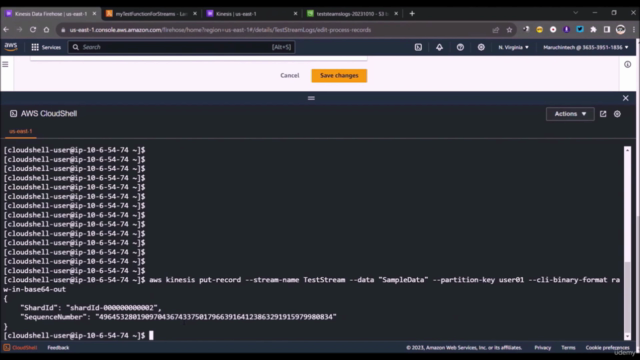This screenshot has height=360, width=640.
Task: Click the Save changes button
Action: click(x=339, y=76)
